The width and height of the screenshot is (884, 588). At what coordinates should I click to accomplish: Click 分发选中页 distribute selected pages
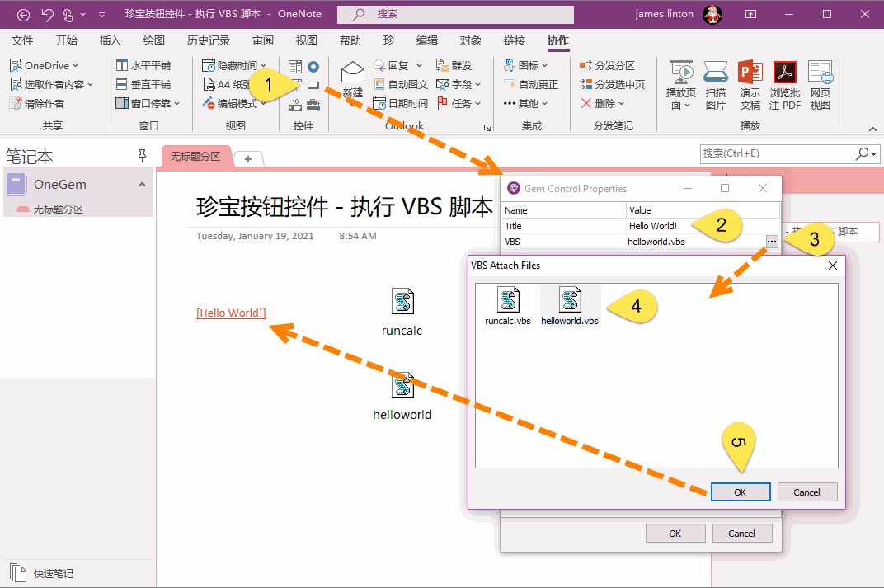[x=612, y=85]
